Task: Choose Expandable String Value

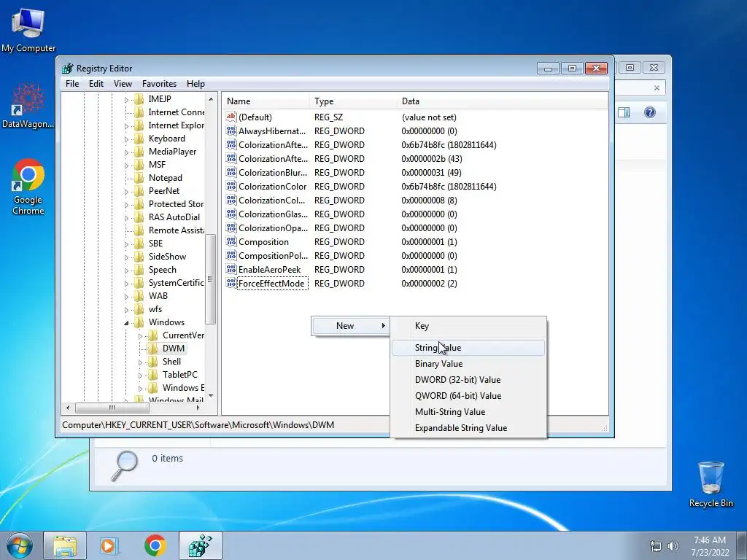Action: click(x=468, y=427)
